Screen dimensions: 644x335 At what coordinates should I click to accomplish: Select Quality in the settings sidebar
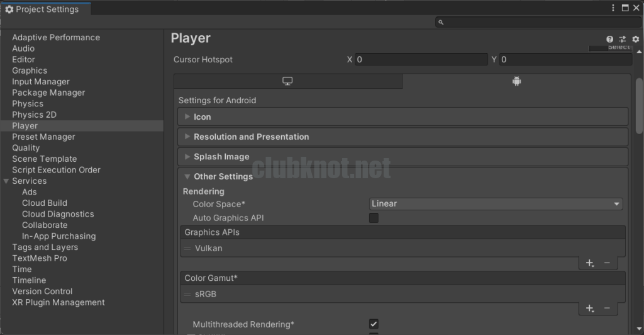pos(26,148)
